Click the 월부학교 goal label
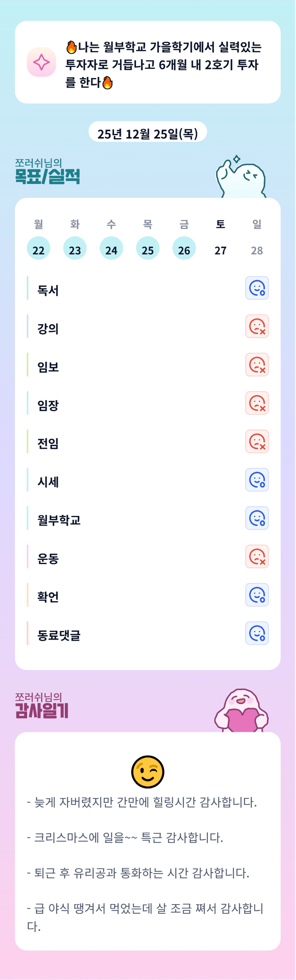The height and width of the screenshot is (980, 296). point(59,520)
